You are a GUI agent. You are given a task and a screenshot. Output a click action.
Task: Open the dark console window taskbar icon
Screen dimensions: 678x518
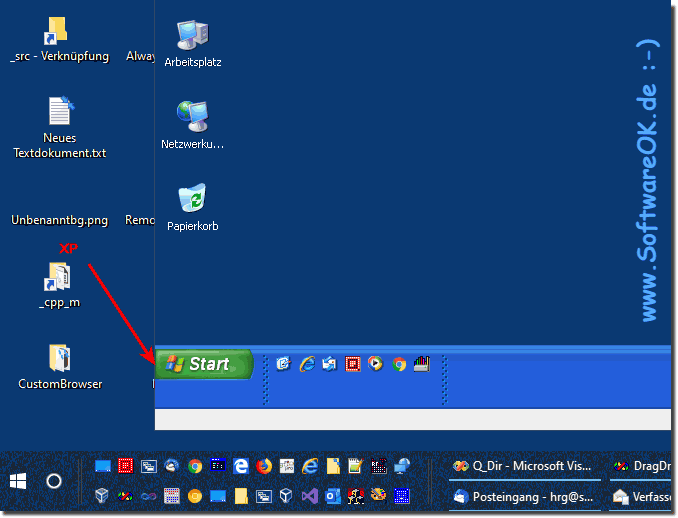217,465
